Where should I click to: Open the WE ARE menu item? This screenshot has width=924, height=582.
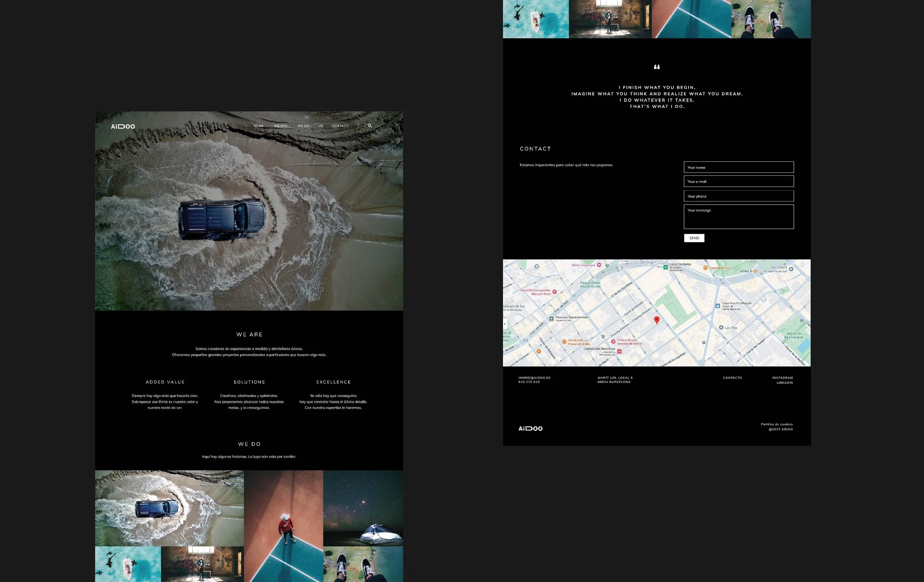[x=281, y=126]
